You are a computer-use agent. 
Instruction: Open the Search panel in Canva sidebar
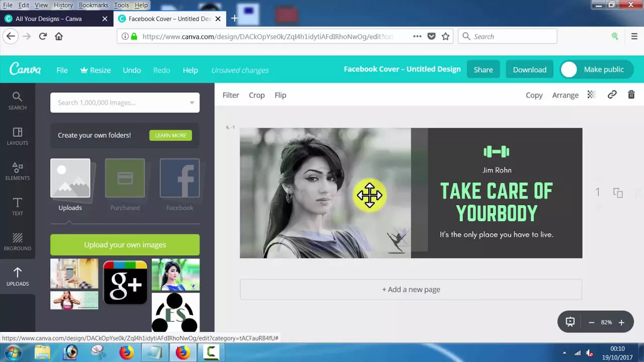coord(18,101)
